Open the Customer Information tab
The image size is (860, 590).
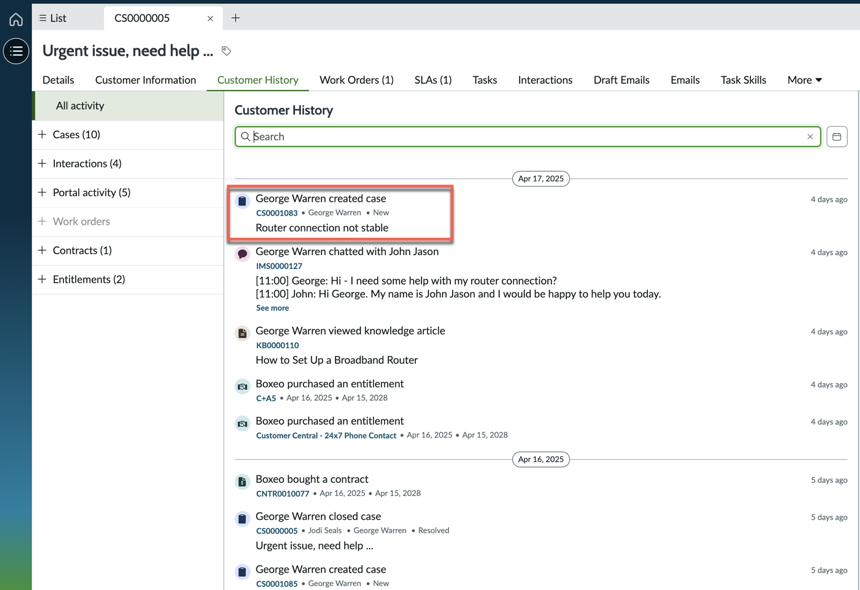pos(145,80)
